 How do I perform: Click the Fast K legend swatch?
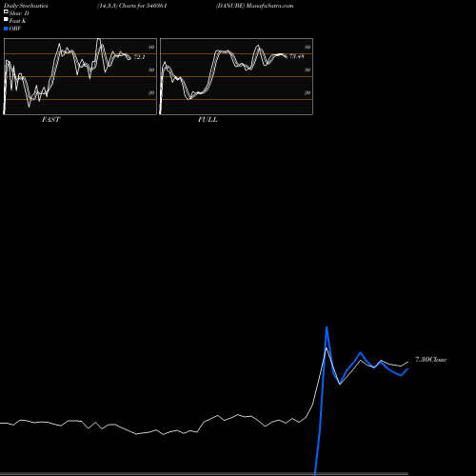point(6,19)
